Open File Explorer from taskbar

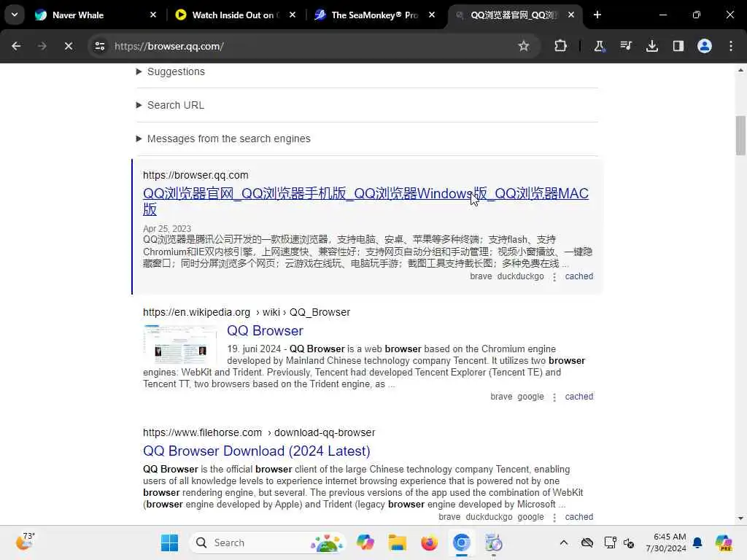pos(397,542)
